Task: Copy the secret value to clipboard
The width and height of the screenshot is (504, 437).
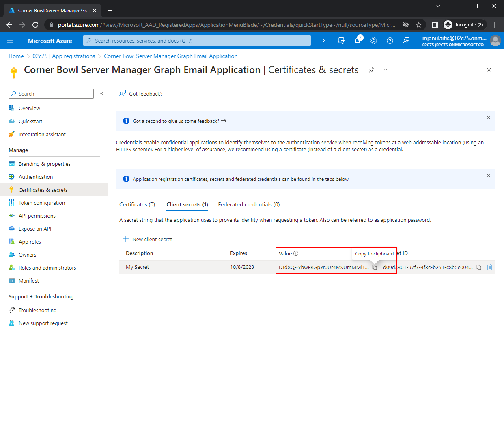Action: pos(375,267)
